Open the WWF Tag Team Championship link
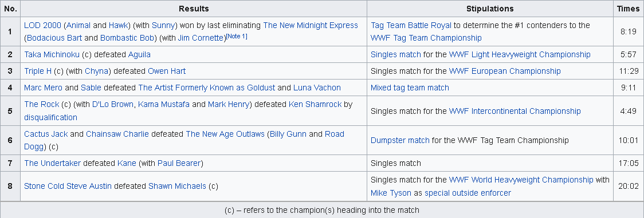Viewport: 644px width, 218px height. pos(426,38)
